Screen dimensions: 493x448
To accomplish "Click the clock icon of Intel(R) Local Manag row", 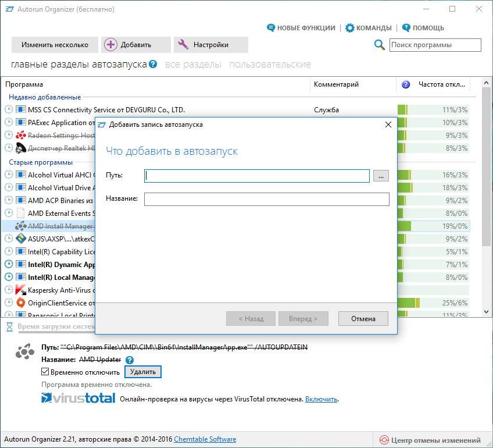I will [9, 277].
